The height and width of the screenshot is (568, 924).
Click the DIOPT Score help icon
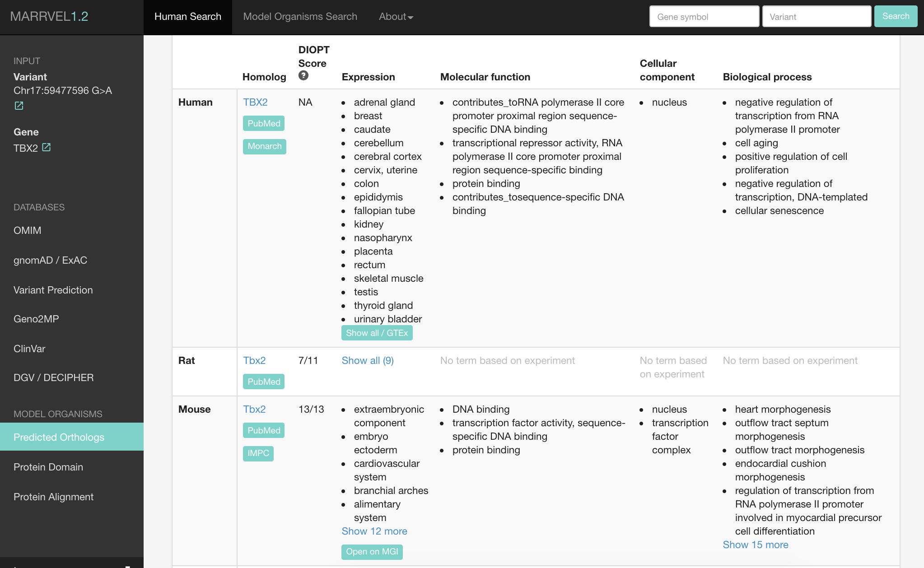click(x=303, y=76)
